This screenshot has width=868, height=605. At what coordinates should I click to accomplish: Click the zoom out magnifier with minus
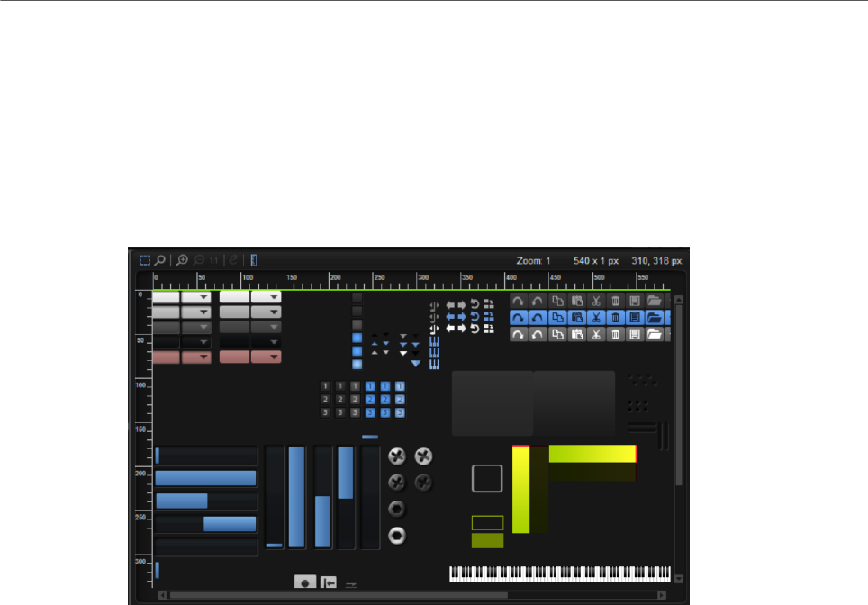[x=199, y=260]
